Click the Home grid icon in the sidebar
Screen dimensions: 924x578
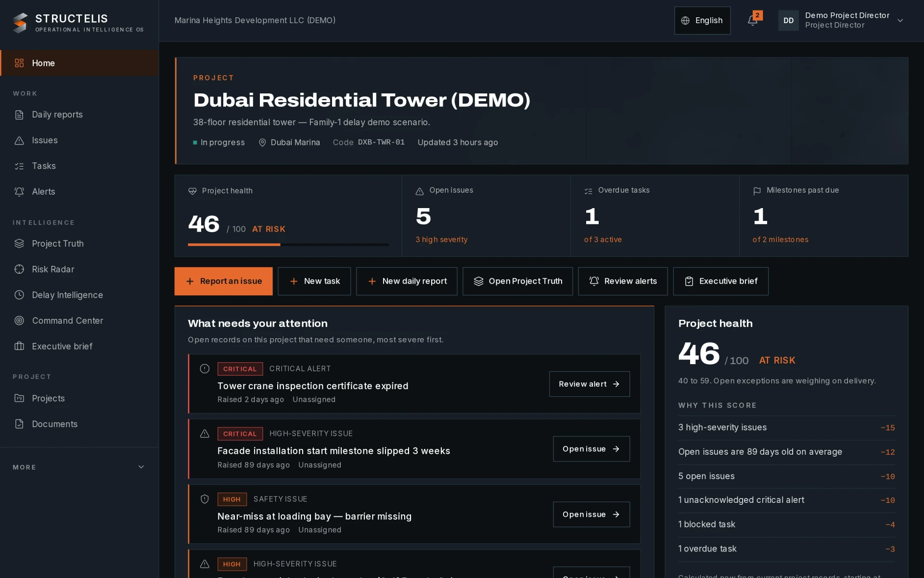(19, 63)
